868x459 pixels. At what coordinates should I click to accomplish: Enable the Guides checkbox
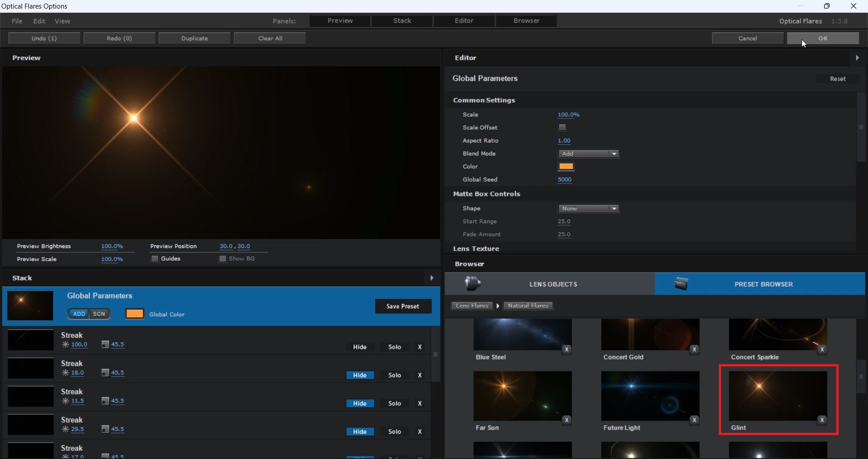pyautogui.click(x=155, y=259)
